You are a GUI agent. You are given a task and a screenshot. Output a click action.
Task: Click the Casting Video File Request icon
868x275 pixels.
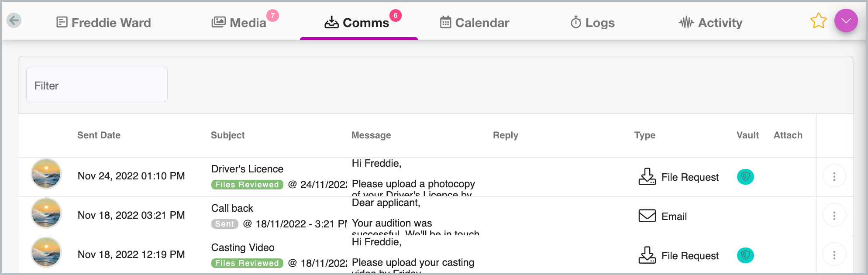647,255
